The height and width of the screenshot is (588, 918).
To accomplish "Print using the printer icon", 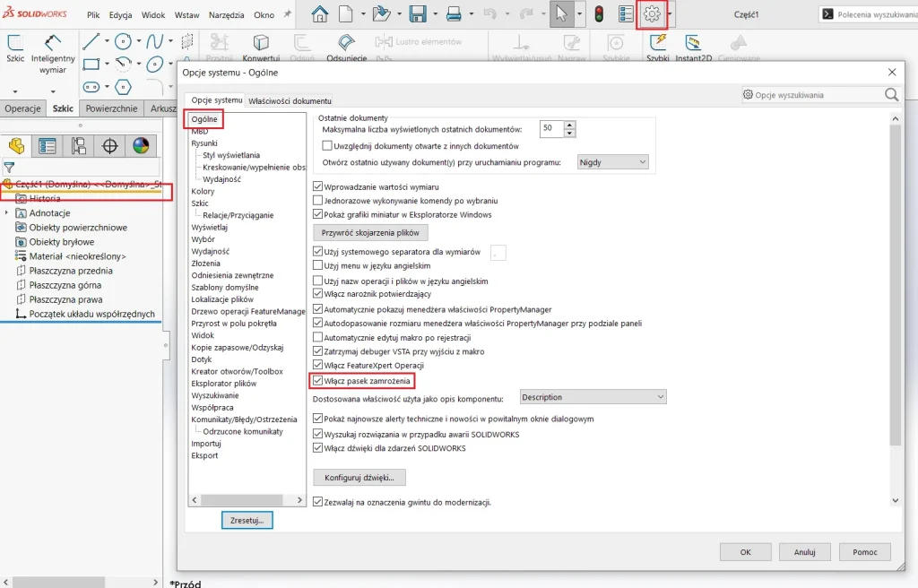I will 454,14.
